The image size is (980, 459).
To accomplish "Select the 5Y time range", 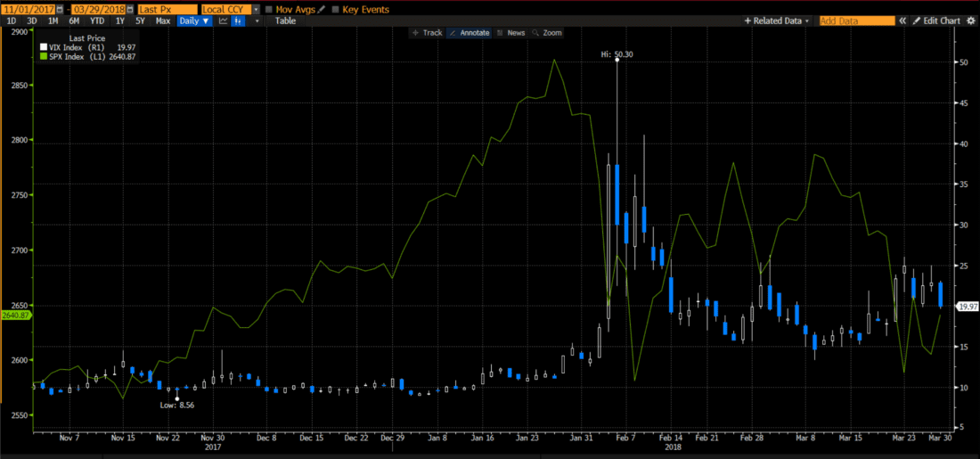I will [x=141, y=20].
